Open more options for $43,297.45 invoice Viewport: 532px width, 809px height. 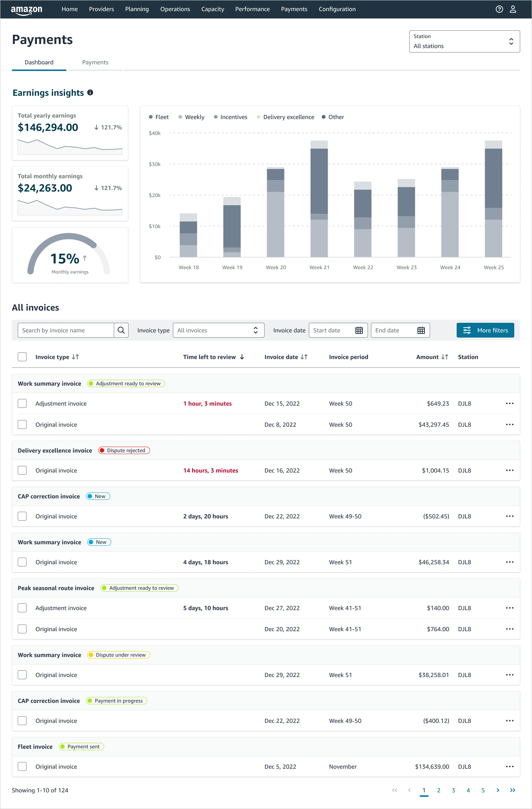coord(510,424)
